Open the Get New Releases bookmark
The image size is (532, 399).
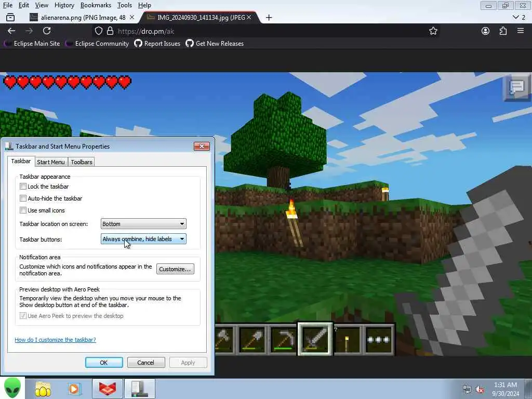tap(215, 44)
